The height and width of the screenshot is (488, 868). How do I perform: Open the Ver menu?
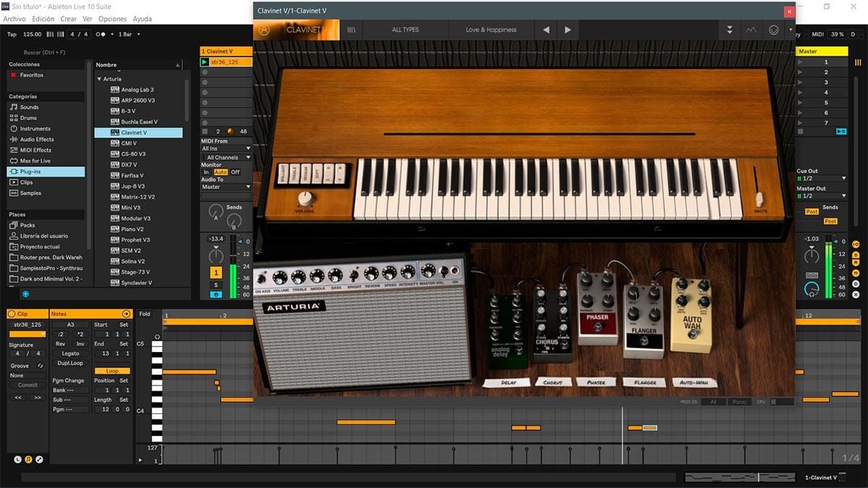[87, 19]
